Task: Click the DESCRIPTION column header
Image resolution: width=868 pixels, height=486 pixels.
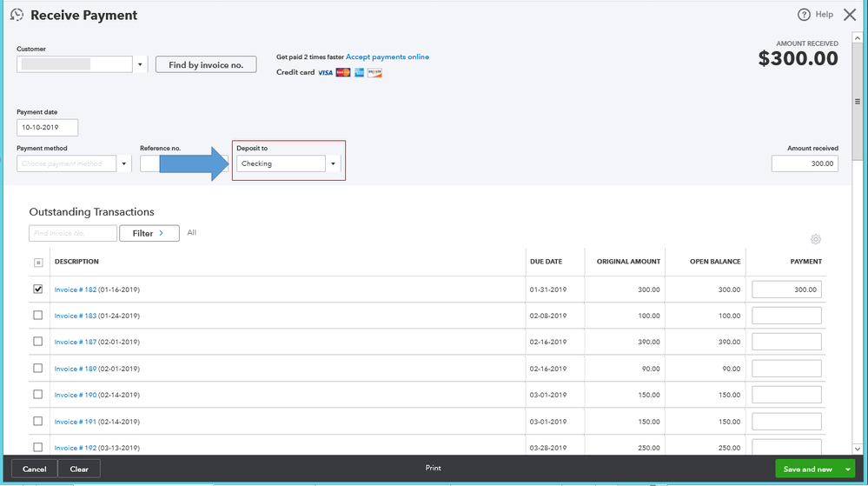Action: point(76,262)
